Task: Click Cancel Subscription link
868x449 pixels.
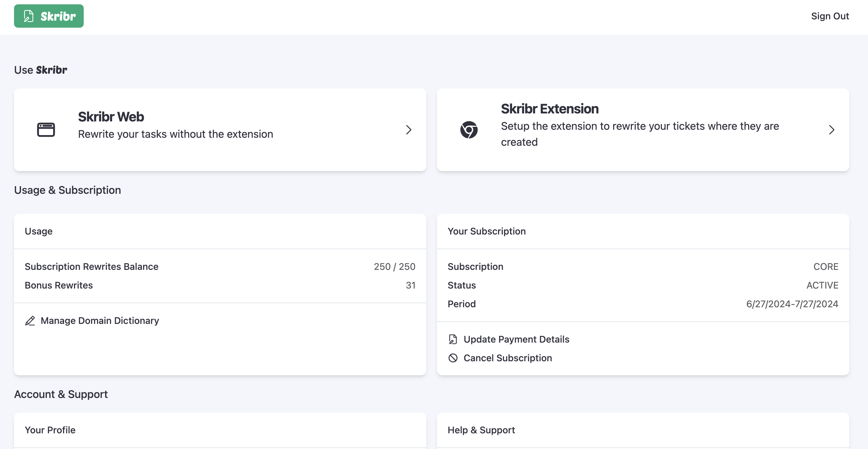Action: tap(507, 358)
